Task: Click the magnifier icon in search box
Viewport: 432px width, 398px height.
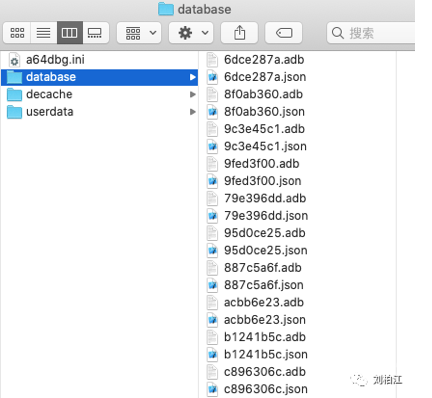Action: pyautogui.click(x=338, y=33)
